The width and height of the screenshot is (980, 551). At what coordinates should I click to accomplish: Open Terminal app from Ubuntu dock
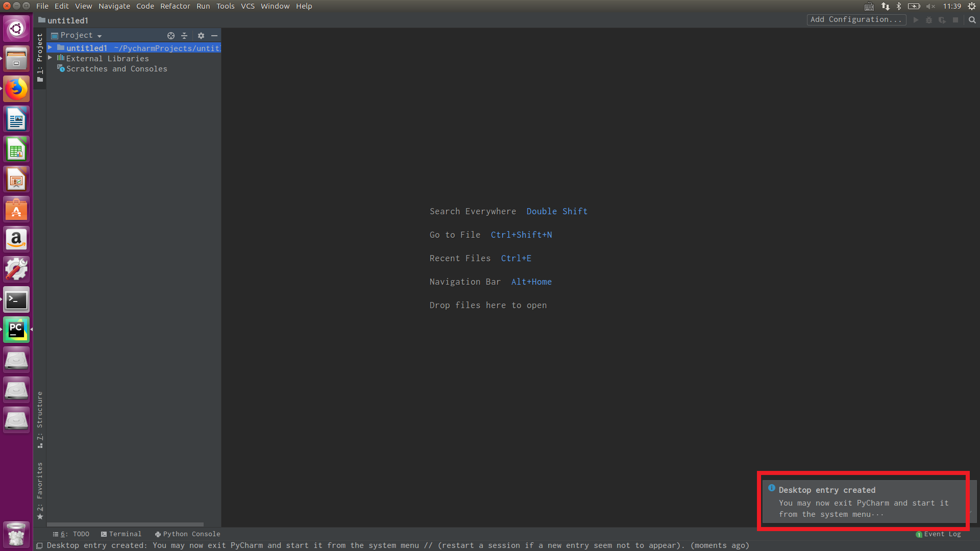pyautogui.click(x=16, y=300)
